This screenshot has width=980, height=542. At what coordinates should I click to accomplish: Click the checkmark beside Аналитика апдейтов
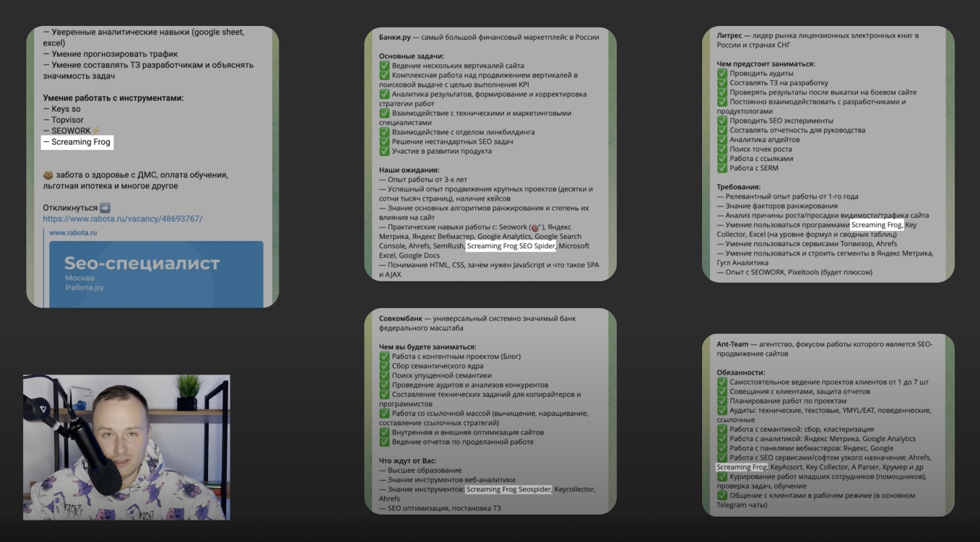[x=722, y=139]
